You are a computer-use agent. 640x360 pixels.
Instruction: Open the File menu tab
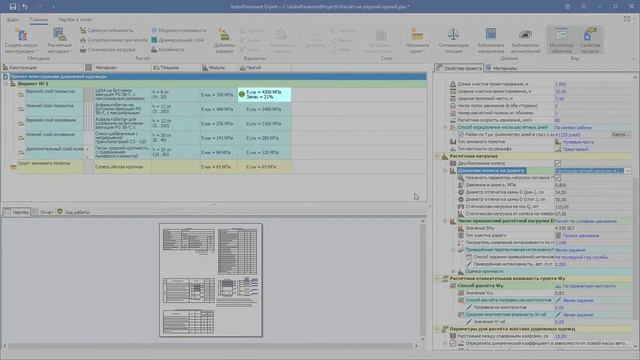click(13, 20)
